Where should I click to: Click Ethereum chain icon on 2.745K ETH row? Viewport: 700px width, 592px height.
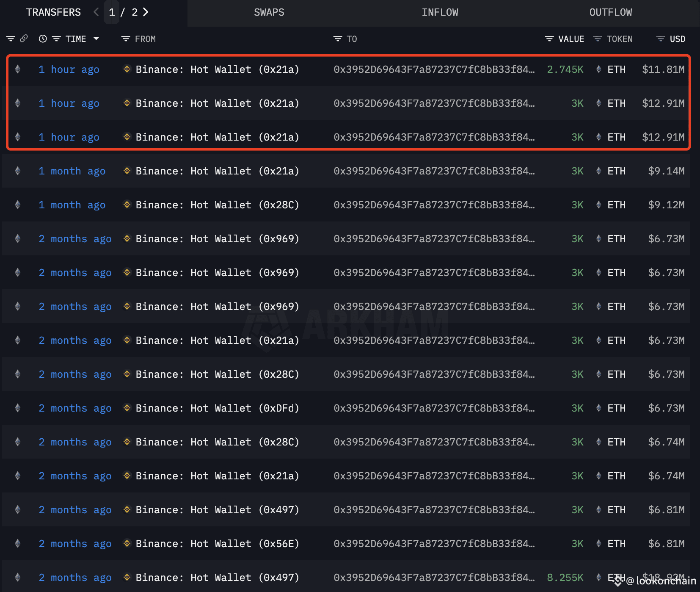click(x=18, y=69)
